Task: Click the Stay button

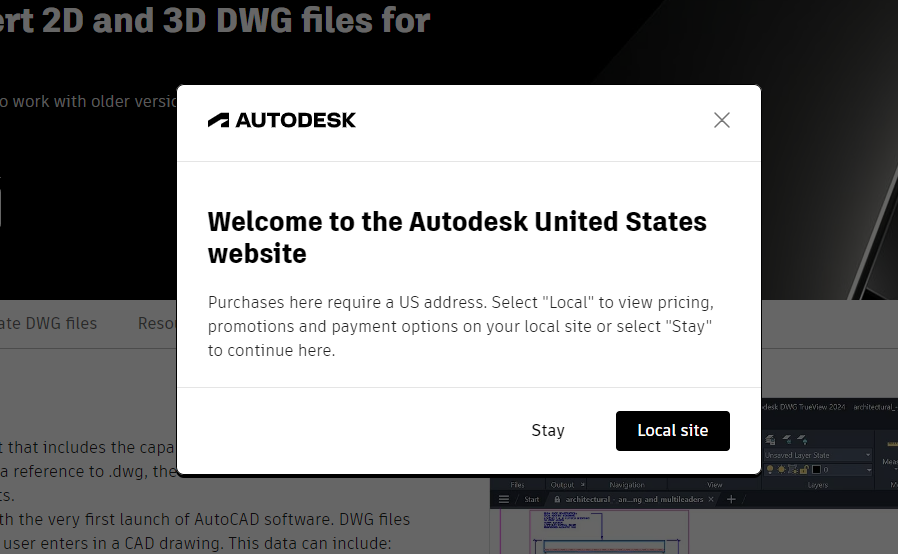Action: coord(548,431)
